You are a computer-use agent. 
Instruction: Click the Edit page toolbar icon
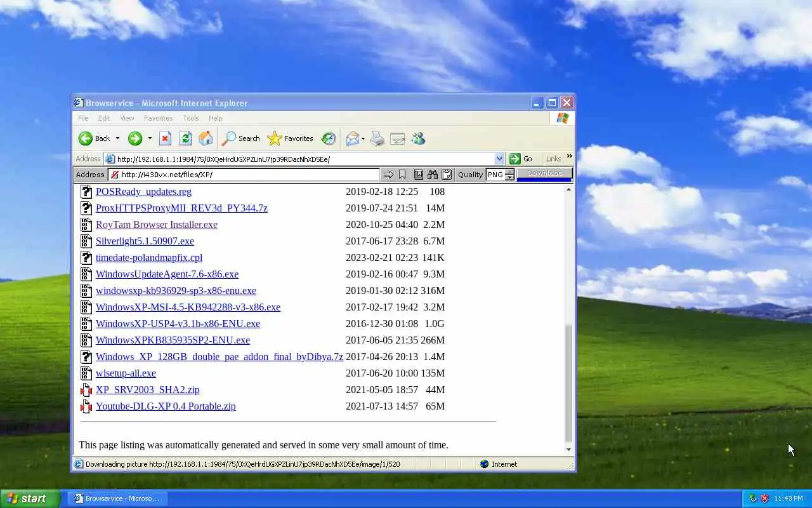click(398, 138)
